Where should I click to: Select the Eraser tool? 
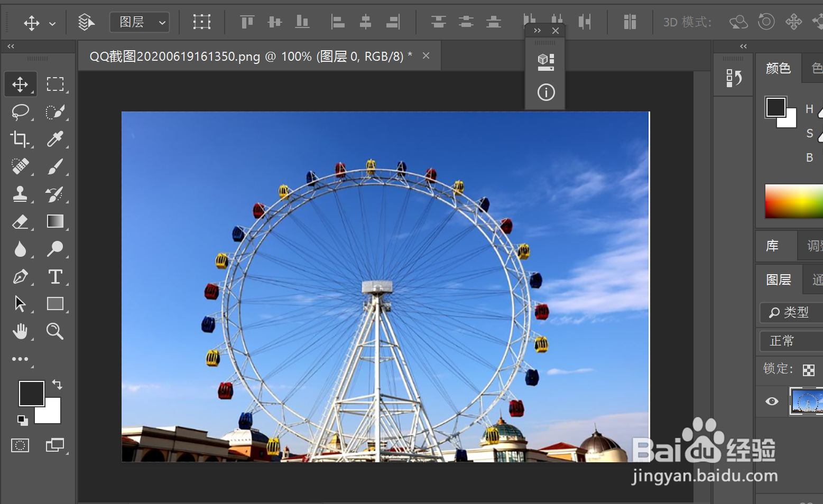coord(20,222)
